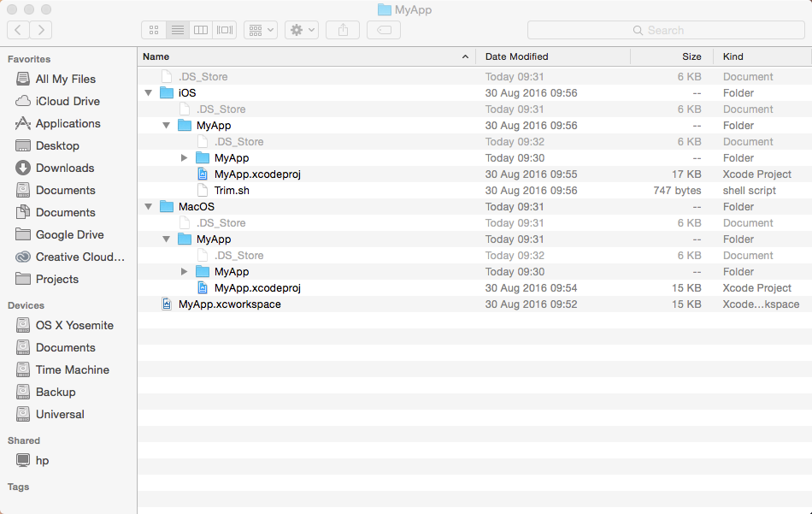Select the MyApp.xcworkspace file name
Viewport: 812px width, 514px height.
pos(230,304)
